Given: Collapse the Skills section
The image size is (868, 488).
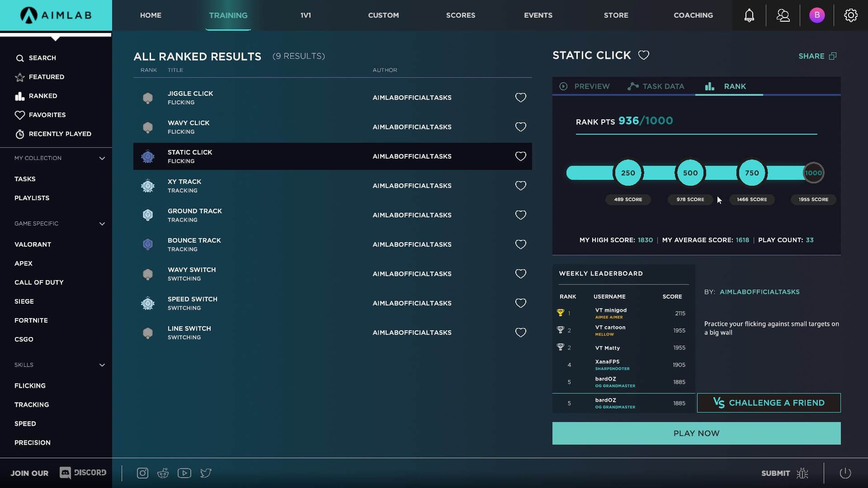Looking at the screenshot, I should pyautogui.click(x=102, y=365).
